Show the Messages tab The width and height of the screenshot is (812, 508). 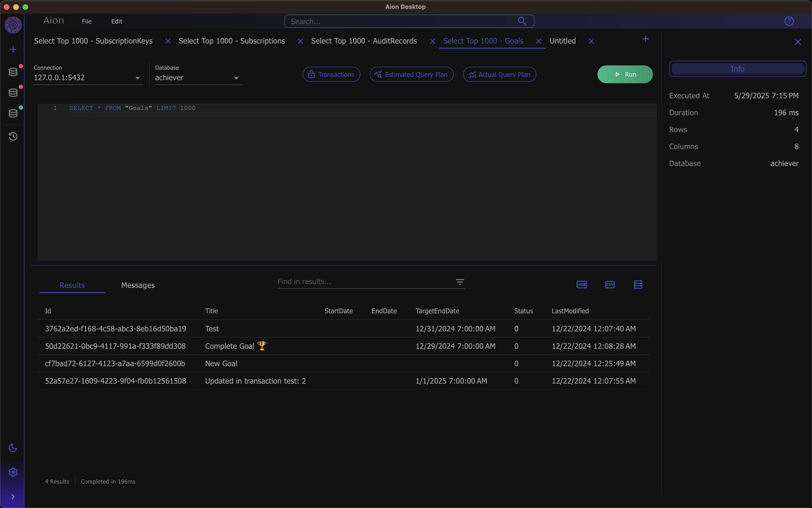click(138, 285)
